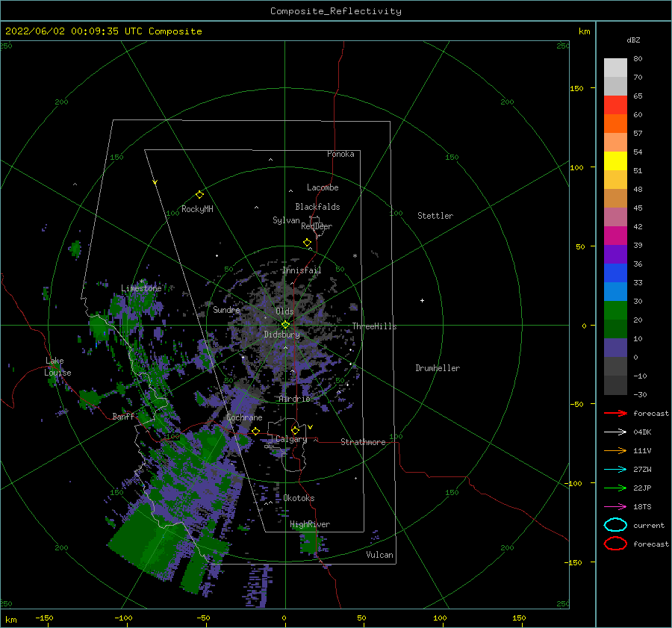Click the Lake Louise label
Image resolution: width=672 pixels, height=628 pixels.
[x=57, y=367]
